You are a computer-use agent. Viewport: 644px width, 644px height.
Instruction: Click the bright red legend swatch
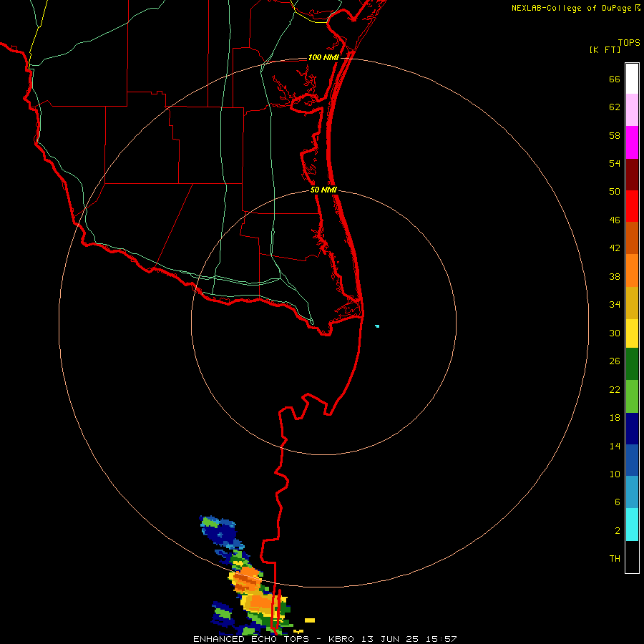(x=632, y=206)
